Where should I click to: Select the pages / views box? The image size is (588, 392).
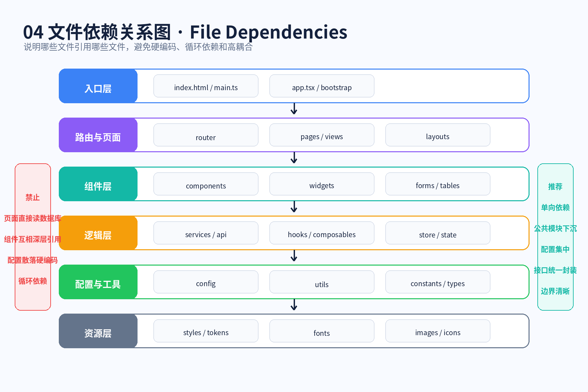(x=322, y=135)
